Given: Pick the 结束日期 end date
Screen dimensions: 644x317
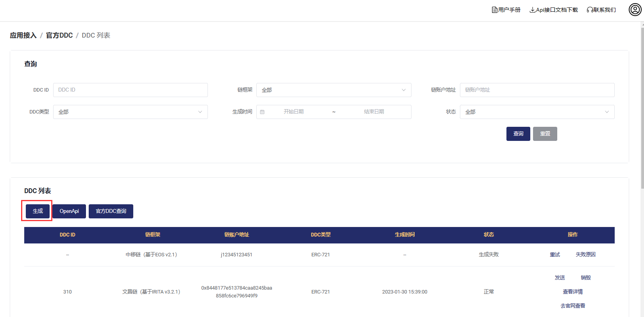Looking at the screenshot, I should [x=374, y=112].
